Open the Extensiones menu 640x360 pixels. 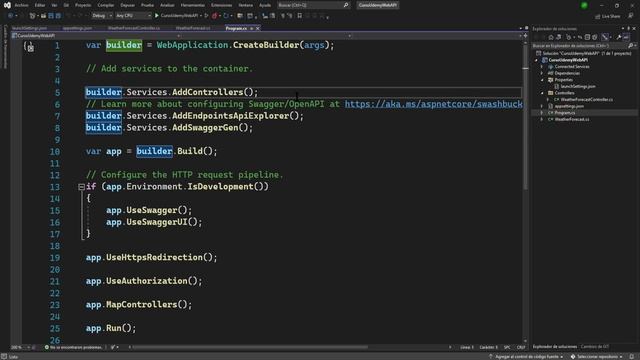(221, 5)
